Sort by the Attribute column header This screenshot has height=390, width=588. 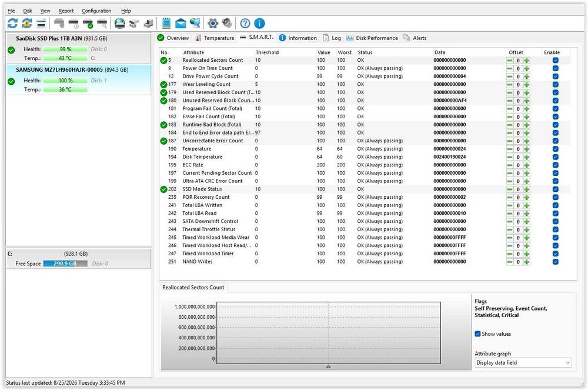[x=193, y=52]
